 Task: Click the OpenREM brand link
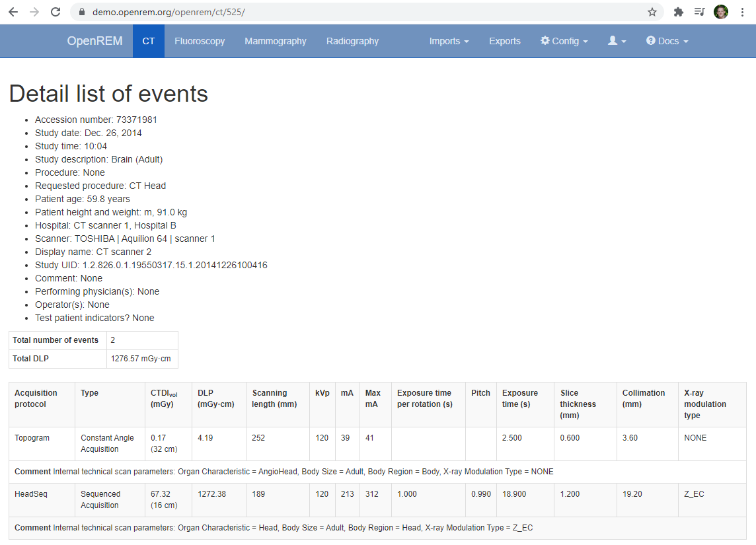point(94,41)
